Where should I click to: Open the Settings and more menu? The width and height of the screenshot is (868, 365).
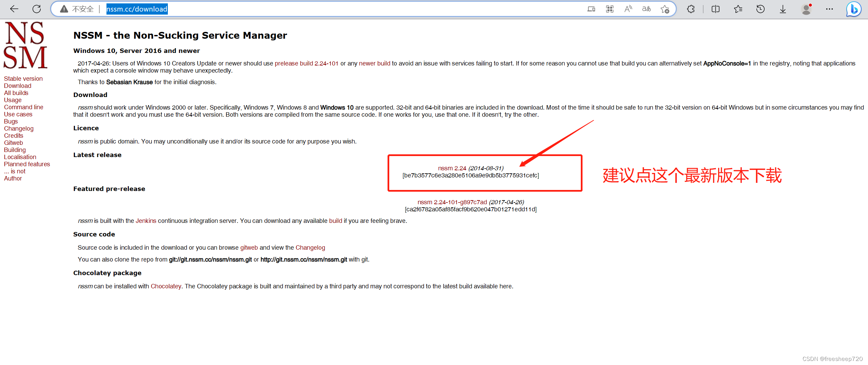(829, 9)
